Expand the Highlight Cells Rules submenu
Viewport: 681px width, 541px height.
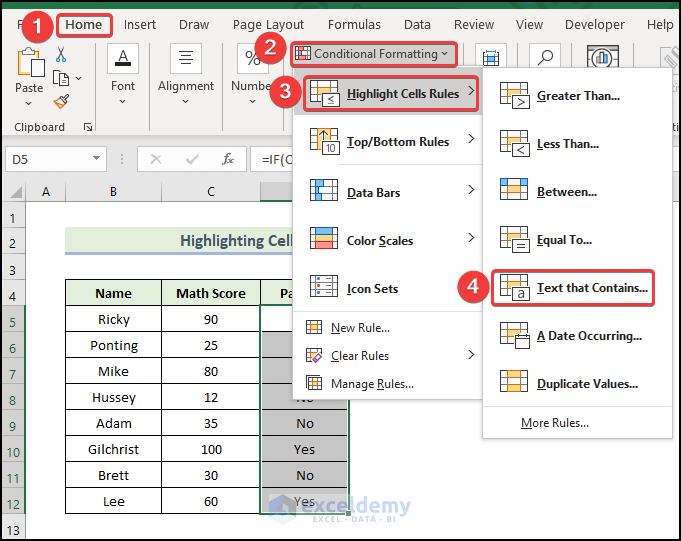(391, 93)
